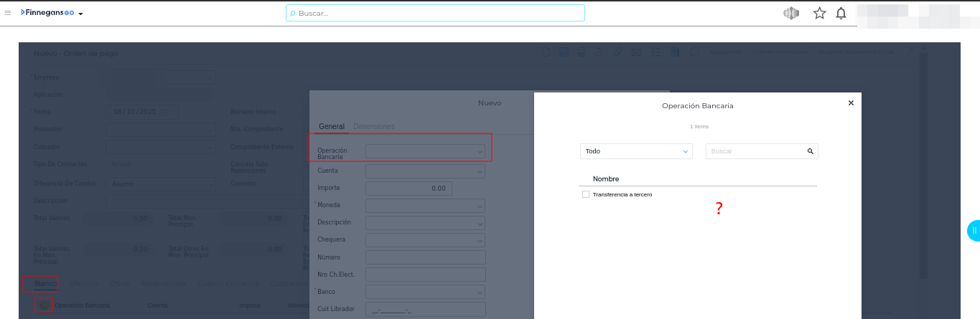Screen dimensions: 980x319
Task: Click the Nombre column header
Action: [x=605, y=178]
